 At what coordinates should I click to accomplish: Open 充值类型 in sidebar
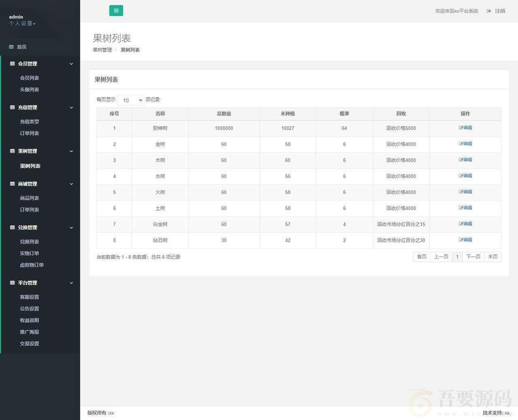click(30, 122)
